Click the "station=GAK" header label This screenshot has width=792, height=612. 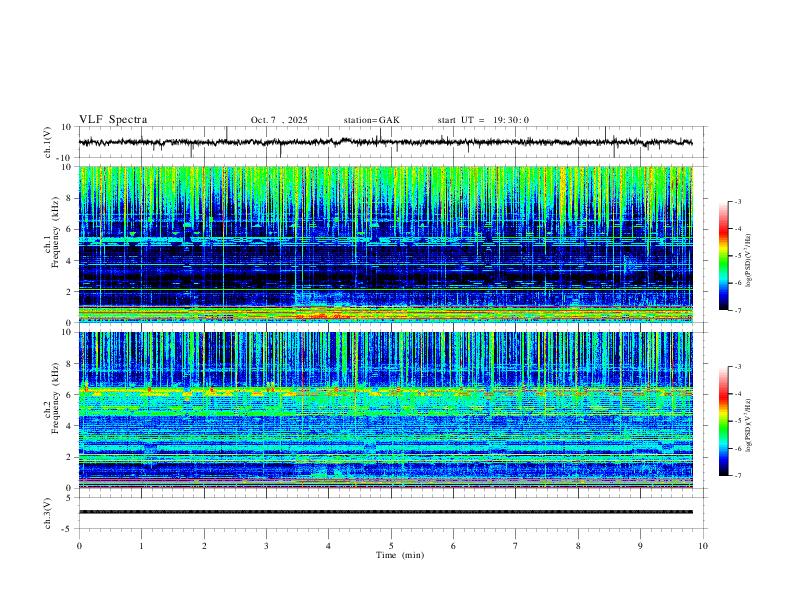[x=371, y=120]
